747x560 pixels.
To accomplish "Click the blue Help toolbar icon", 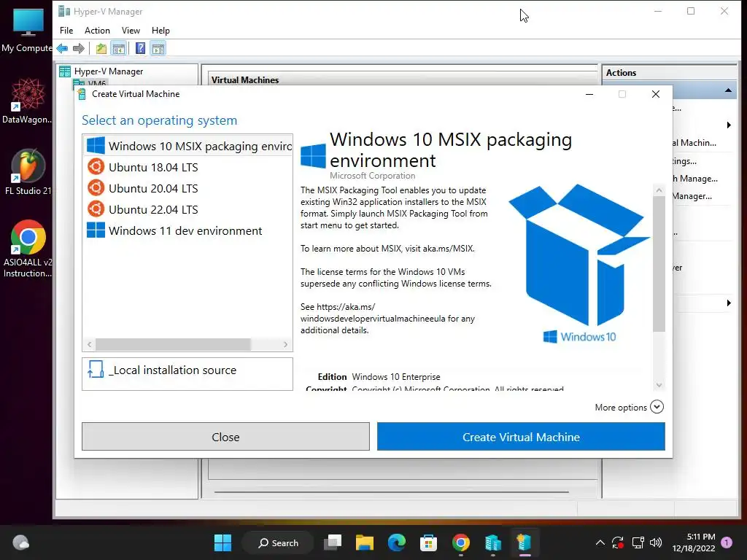I will (141, 49).
